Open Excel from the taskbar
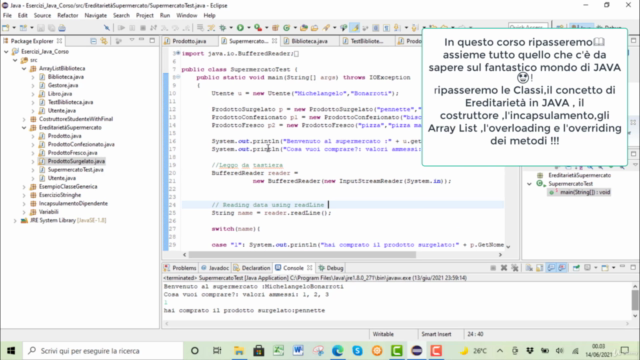 click(x=278, y=351)
